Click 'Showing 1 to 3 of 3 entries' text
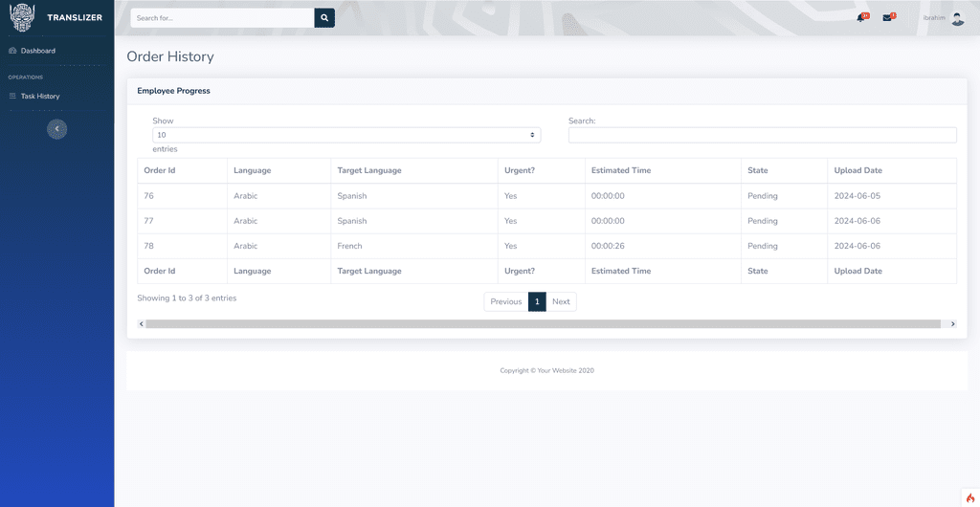 click(187, 298)
